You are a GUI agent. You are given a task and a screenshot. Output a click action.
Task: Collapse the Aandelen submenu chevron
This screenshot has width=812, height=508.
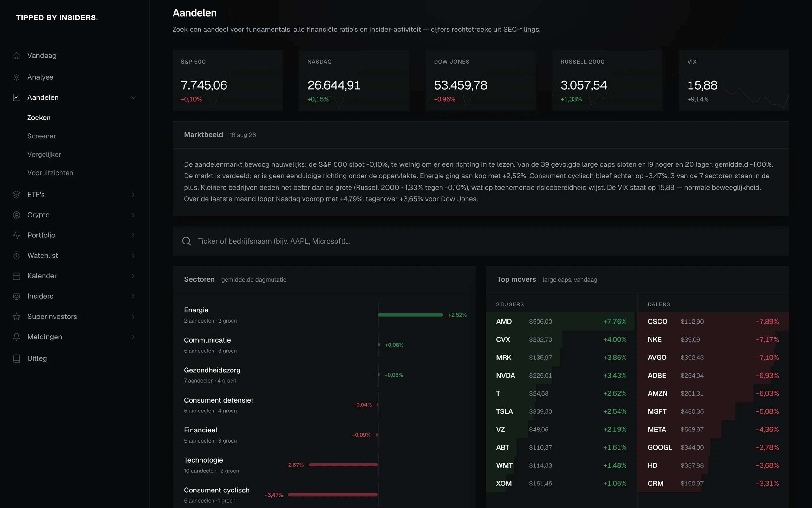pos(133,97)
